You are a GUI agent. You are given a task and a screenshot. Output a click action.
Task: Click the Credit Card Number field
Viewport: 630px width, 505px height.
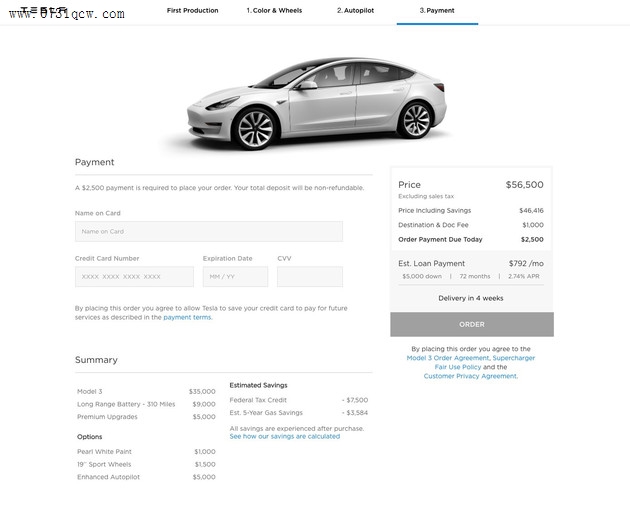point(134,276)
